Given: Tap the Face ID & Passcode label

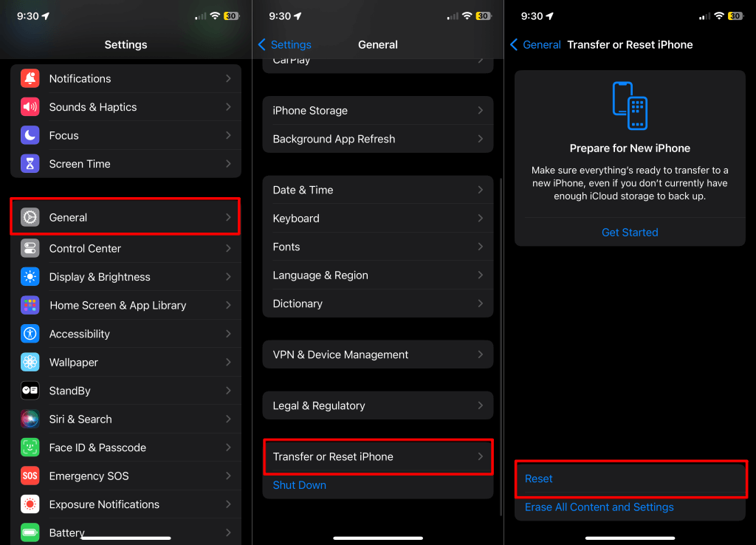Looking at the screenshot, I should (x=97, y=448).
